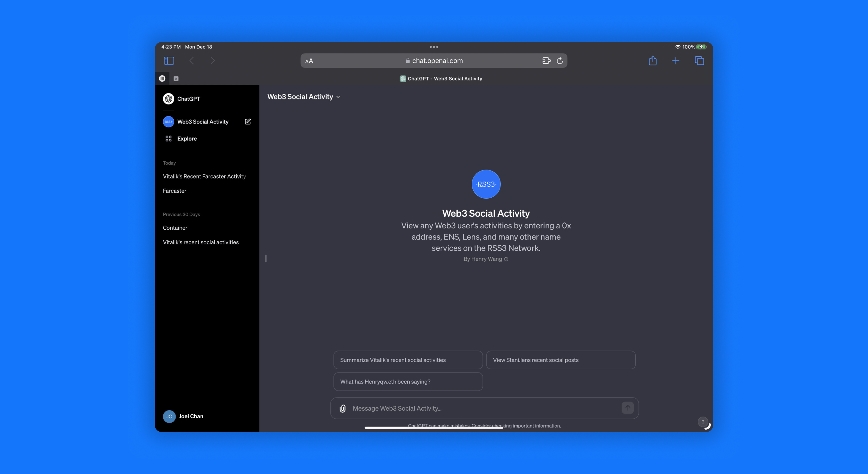Click the Message Web3 Social Activity input field
868x474 pixels.
pos(438,408)
